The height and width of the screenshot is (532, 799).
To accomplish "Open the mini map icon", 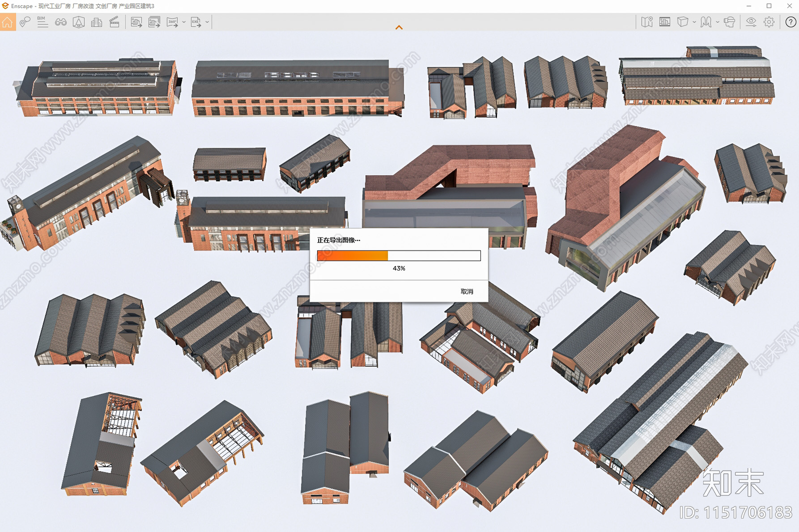I will [647, 22].
